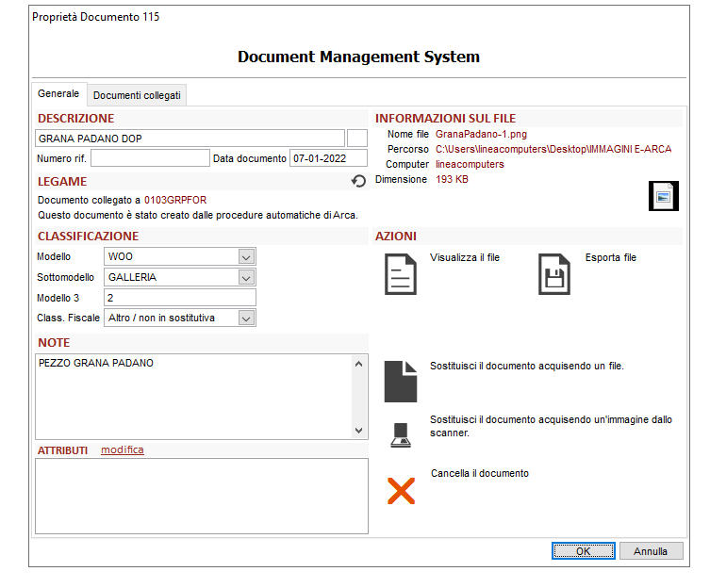Switch to the Documenti collegati tab
Image resolution: width=710 pixels, height=588 pixels.
(x=137, y=95)
